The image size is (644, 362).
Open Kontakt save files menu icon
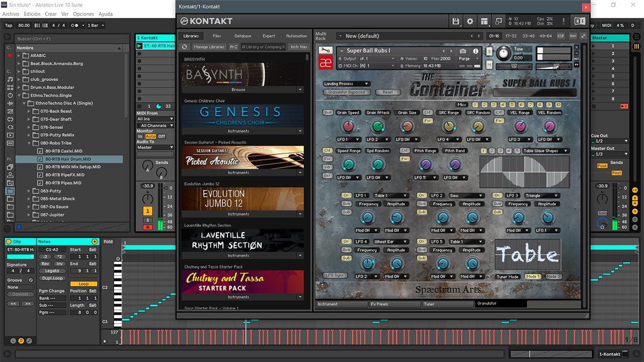tap(456, 21)
